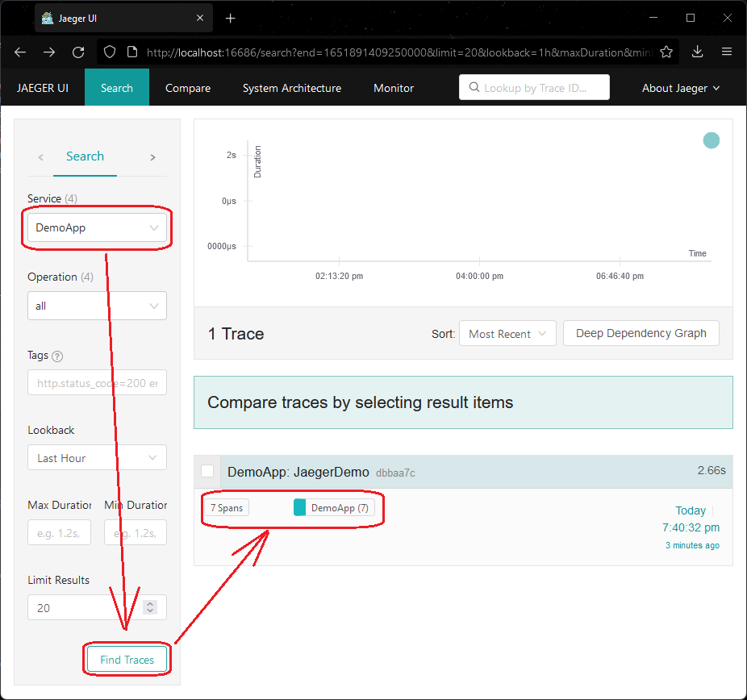Click magnifier icon in trace lookup box
Viewport: 747px width, 700px height.
coord(474,87)
